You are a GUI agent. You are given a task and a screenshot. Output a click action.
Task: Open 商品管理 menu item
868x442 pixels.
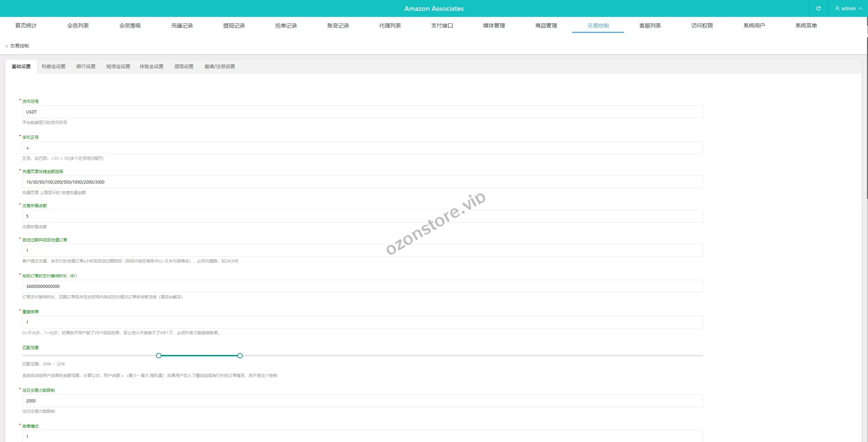coord(546,26)
